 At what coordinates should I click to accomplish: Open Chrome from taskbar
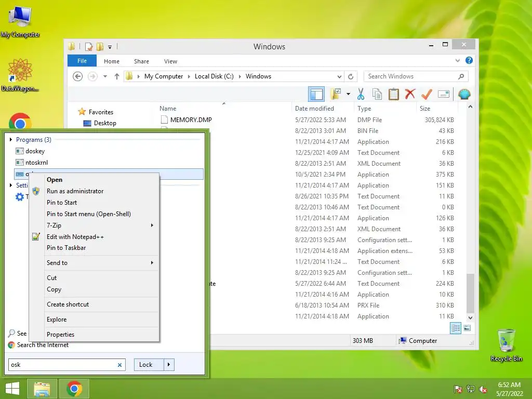(x=74, y=389)
